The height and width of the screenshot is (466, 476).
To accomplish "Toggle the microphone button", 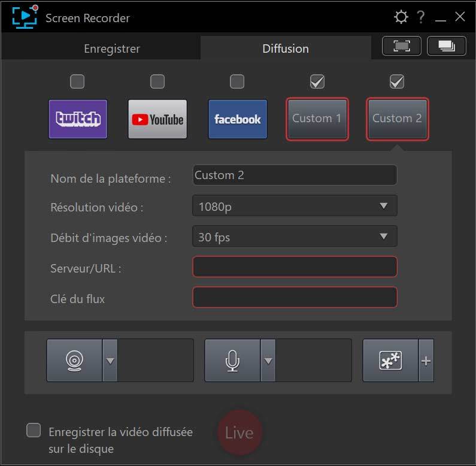I will coord(232,361).
